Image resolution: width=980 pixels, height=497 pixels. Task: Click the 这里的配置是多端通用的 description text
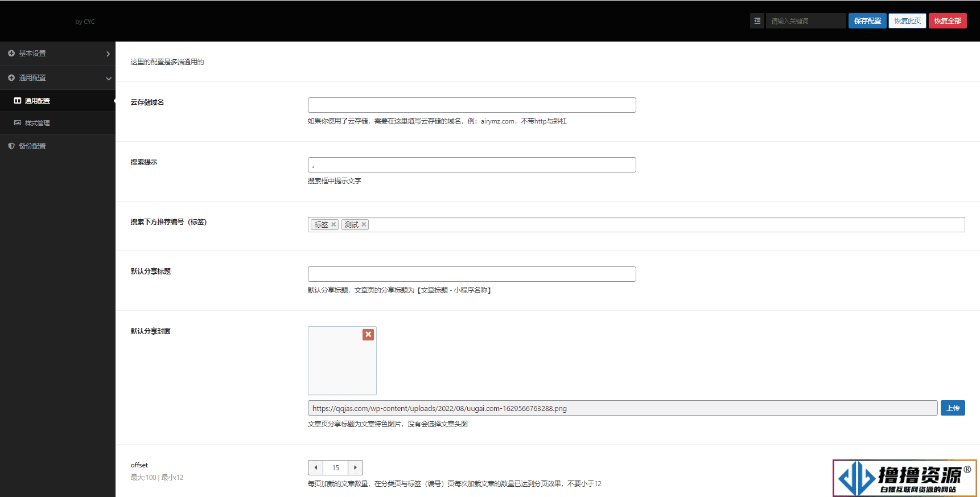(167, 62)
